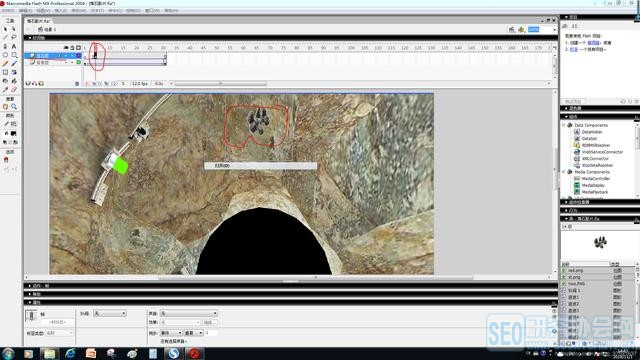Screen dimensions: 640x360
Task: Click the delete layer trash icon
Action: pyautogui.click(x=77, y=84)
